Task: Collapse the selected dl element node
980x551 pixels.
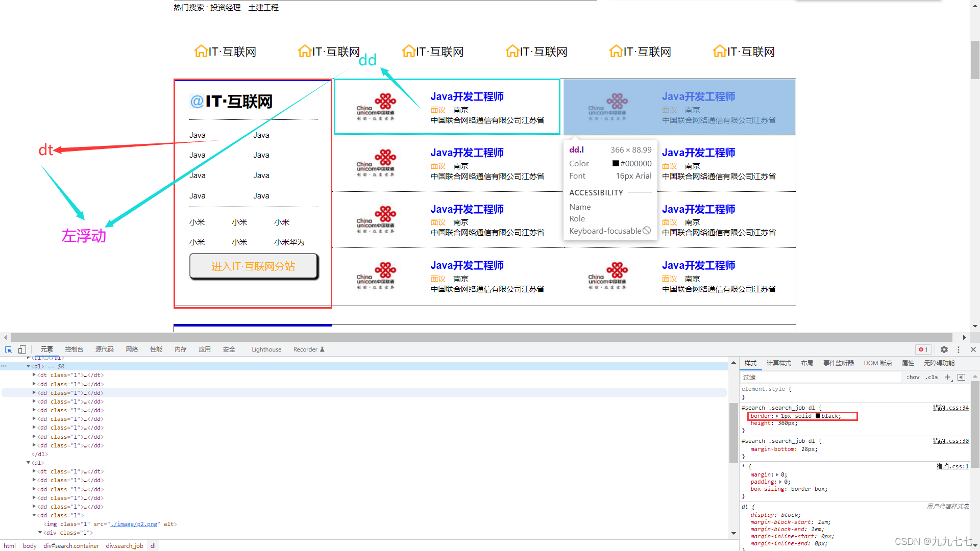Action: tap(29, 366)
